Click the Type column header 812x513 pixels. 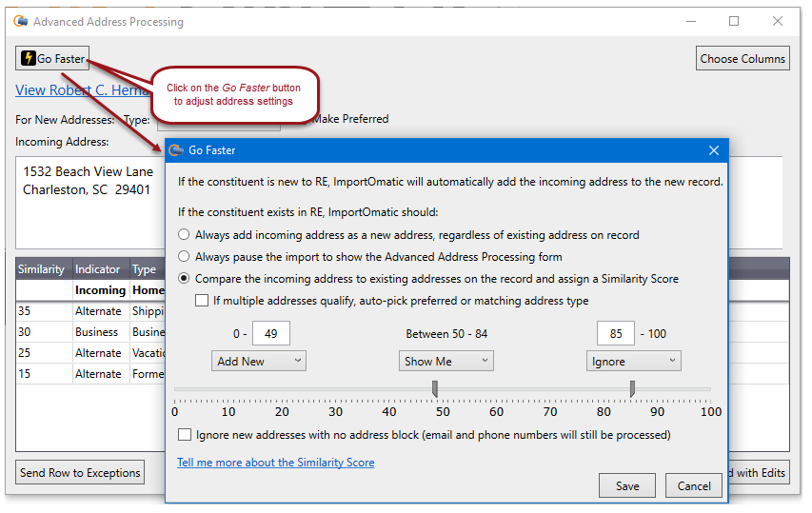(147, 268)
